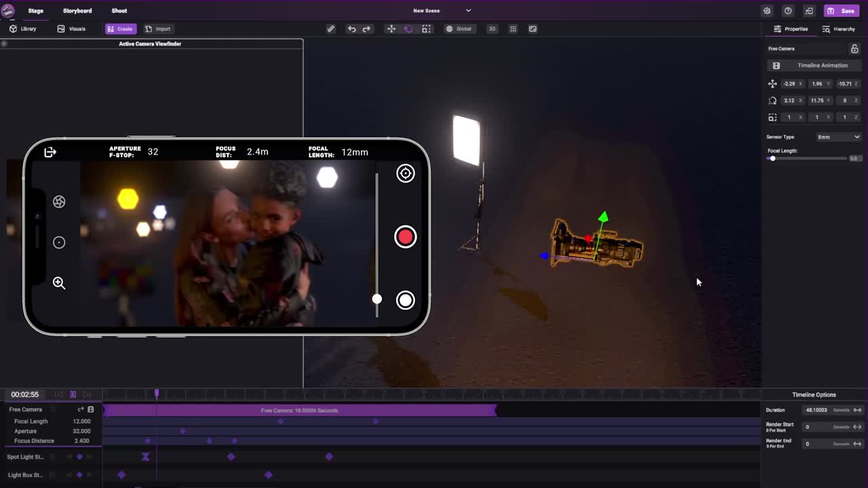Click the magnifier zoom icon in the viewfinder
Screen dimensions: 868x488
point(59,283)
